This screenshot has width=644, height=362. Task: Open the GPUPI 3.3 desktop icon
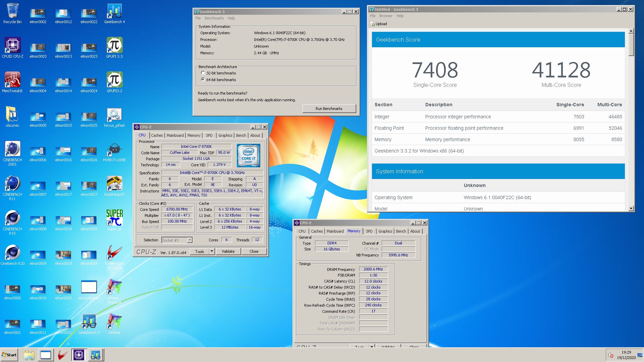point(114,48)
